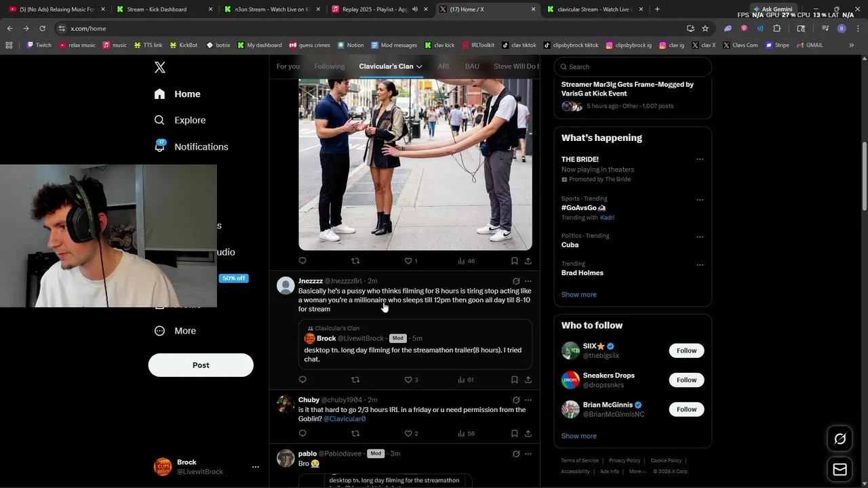The image size is (868, 488).
Task: Open the Grok floating button
Action: point(840,439)
